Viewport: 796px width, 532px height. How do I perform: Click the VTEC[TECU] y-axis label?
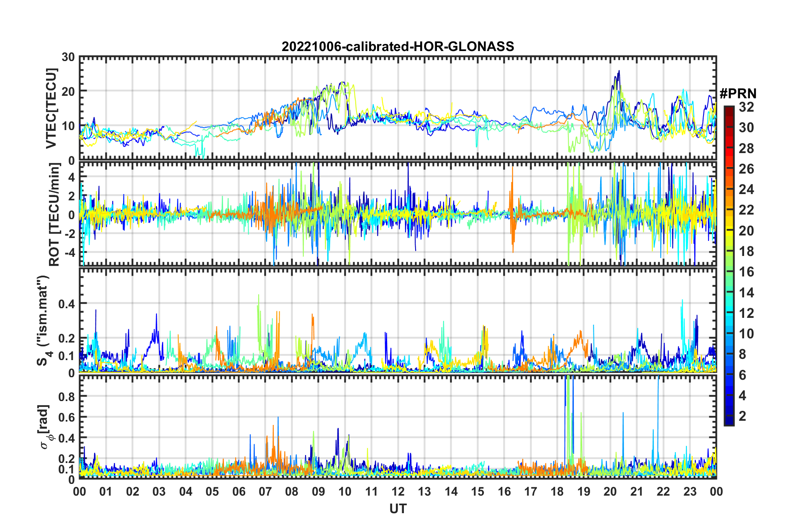click(51, 108)
